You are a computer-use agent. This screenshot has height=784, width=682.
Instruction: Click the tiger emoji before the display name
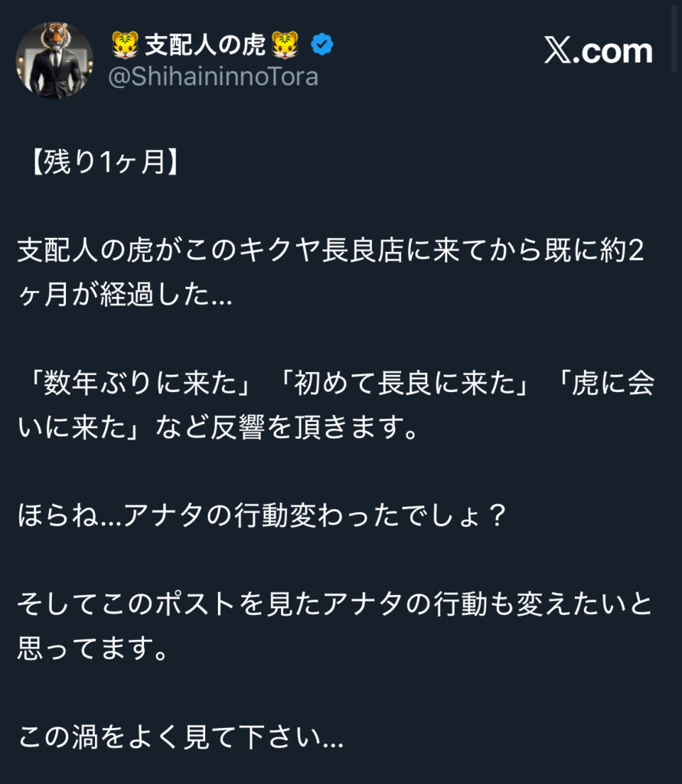click(125, 46)
